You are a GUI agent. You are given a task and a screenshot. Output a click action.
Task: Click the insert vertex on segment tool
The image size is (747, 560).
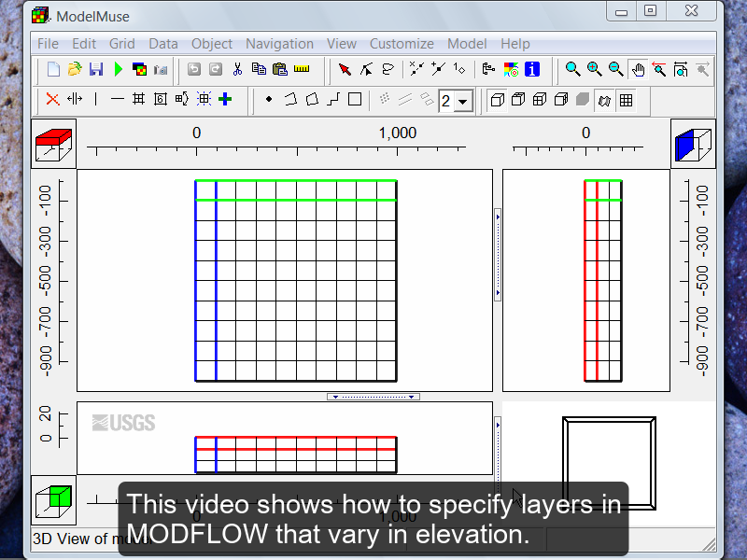438,69
